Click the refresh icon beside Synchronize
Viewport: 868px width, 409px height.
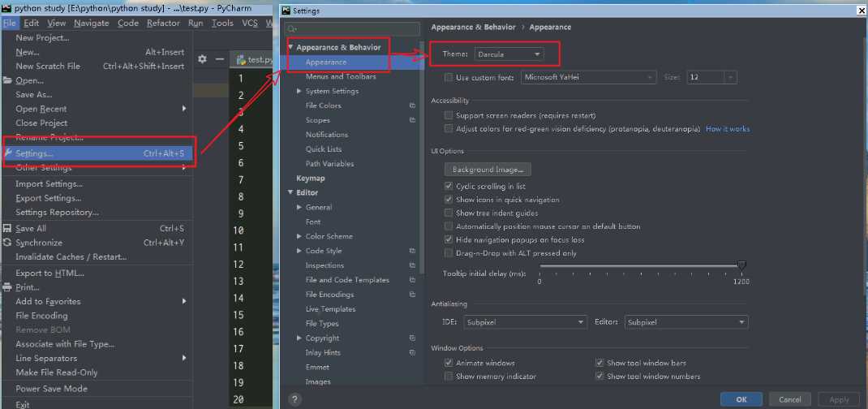[7, 243]
